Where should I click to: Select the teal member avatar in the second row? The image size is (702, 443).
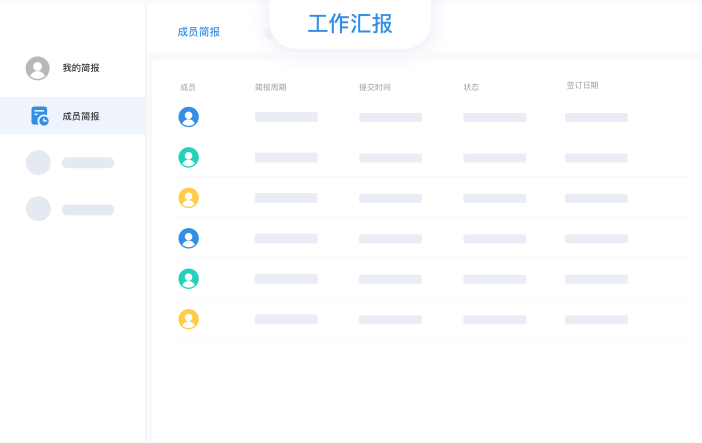[188, 157]
